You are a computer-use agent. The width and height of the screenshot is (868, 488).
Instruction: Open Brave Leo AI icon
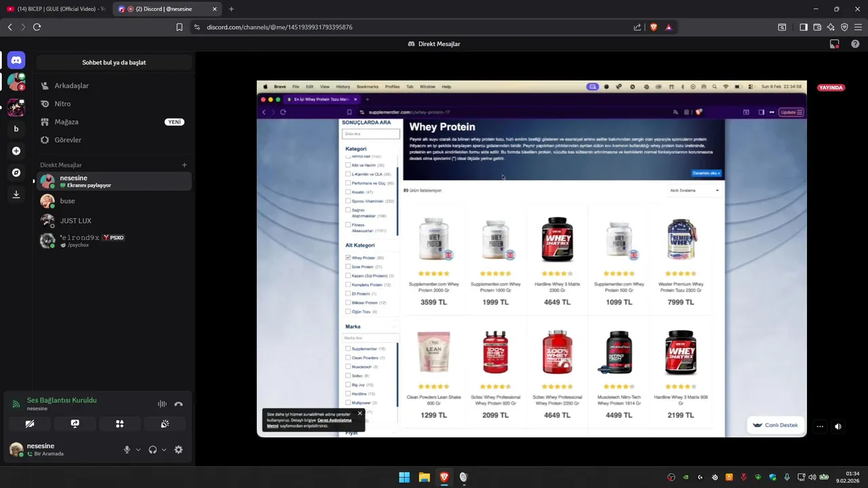(831, 27)
